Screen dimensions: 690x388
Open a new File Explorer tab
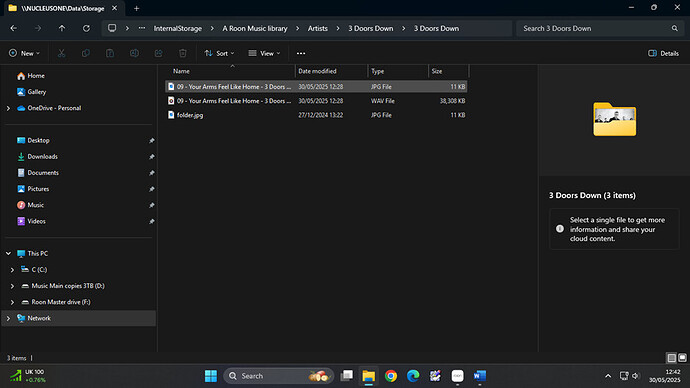pos(136,8)
